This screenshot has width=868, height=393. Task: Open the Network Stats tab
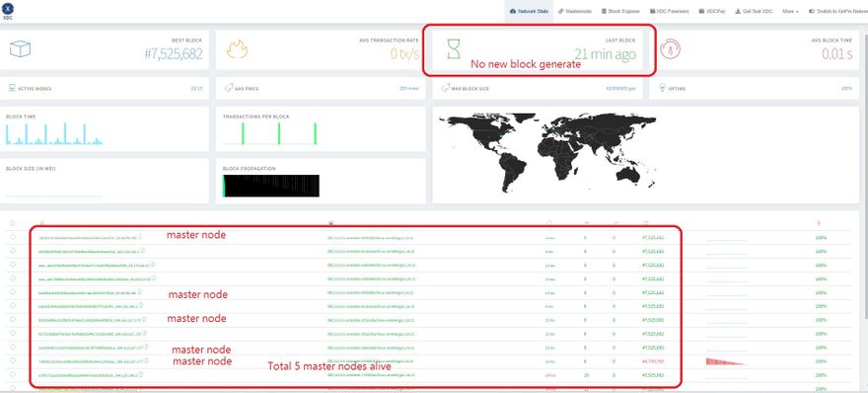[x=529, y=11]
